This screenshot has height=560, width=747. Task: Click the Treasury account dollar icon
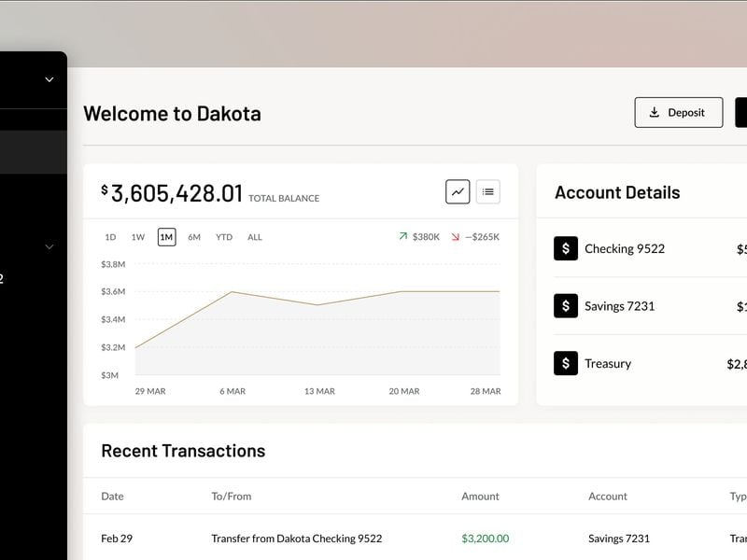point(566,363)
